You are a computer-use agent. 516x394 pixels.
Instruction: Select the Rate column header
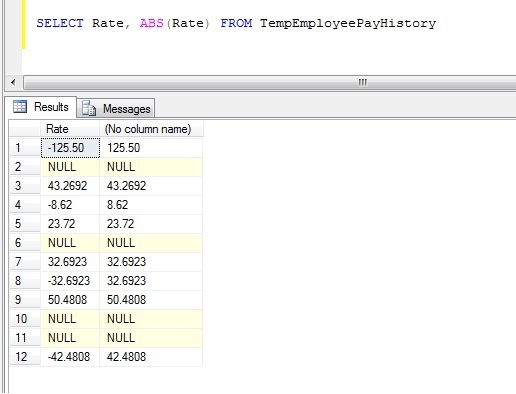70,129
